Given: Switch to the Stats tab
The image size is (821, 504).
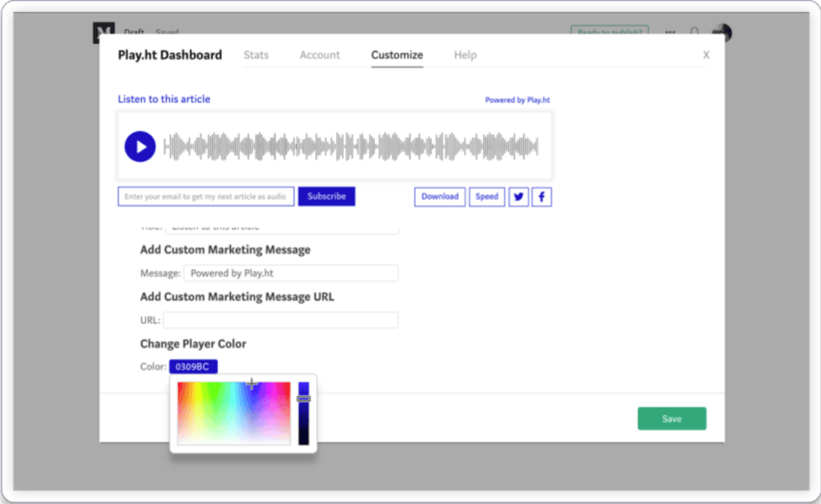Looking at the screenshot, I should 256,55.
